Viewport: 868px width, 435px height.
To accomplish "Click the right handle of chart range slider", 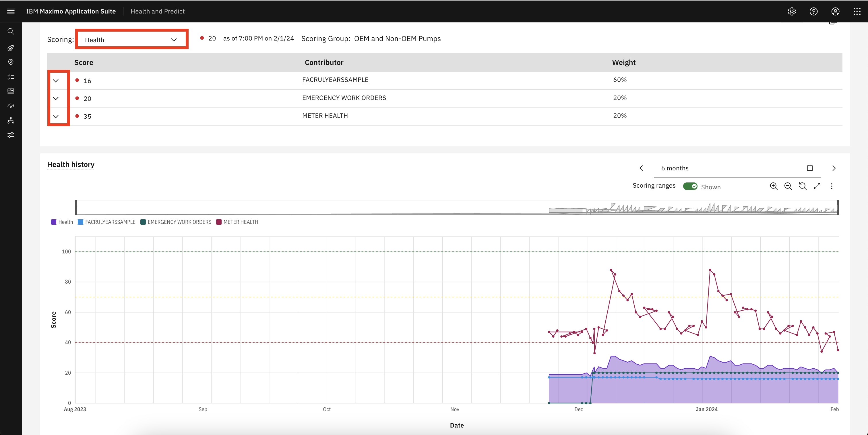I will [x=838, y=207].
